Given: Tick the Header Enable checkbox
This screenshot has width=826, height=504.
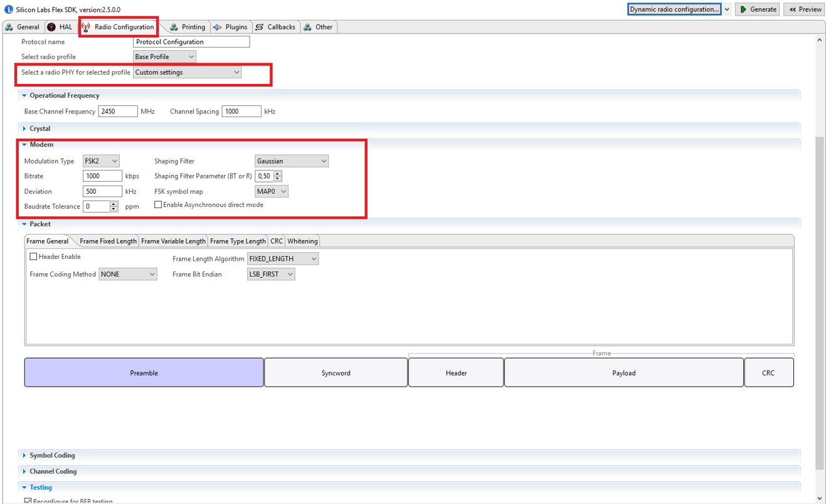Looking at the screenshot, I should point(34,256).
